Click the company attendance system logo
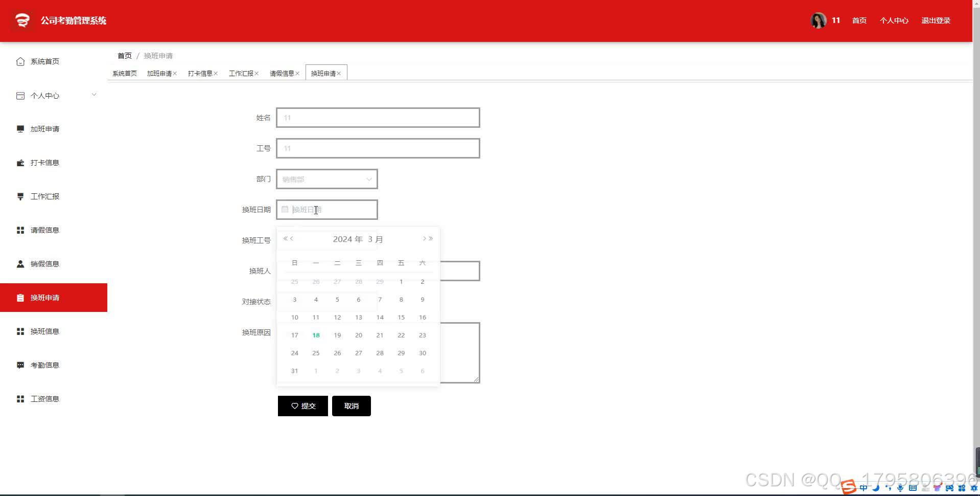 (22, 20)
